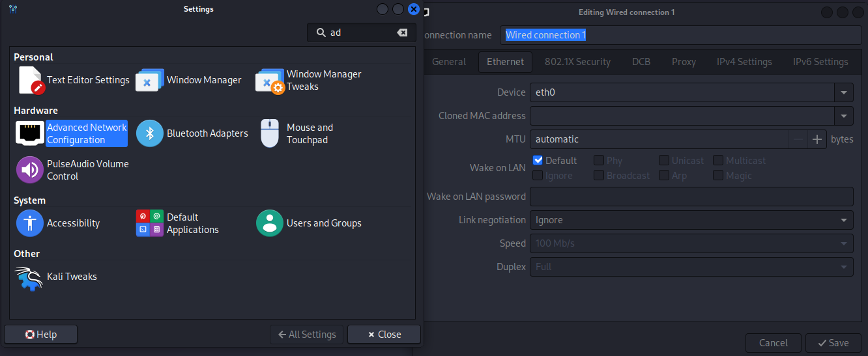The image size is (868, 356).
Task: Click the Window Manager Tweaks label
Action: pyautogui.click(x=324, y=80)
